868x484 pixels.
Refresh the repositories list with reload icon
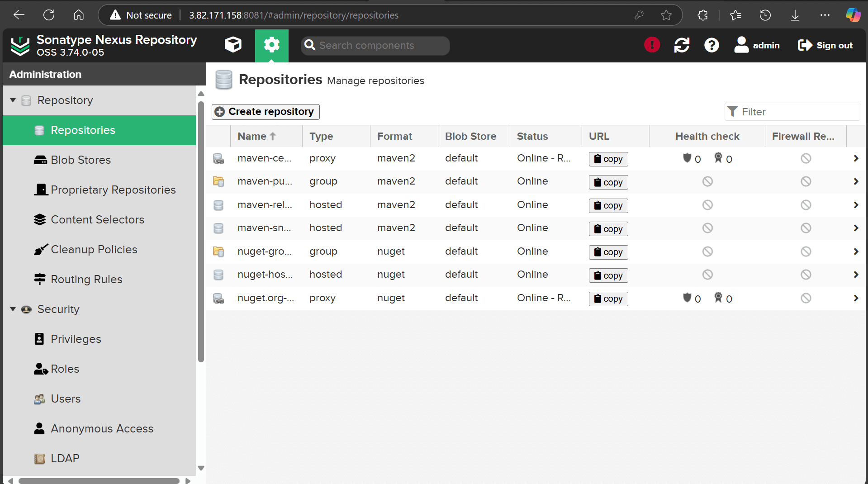tap(682, 45)
